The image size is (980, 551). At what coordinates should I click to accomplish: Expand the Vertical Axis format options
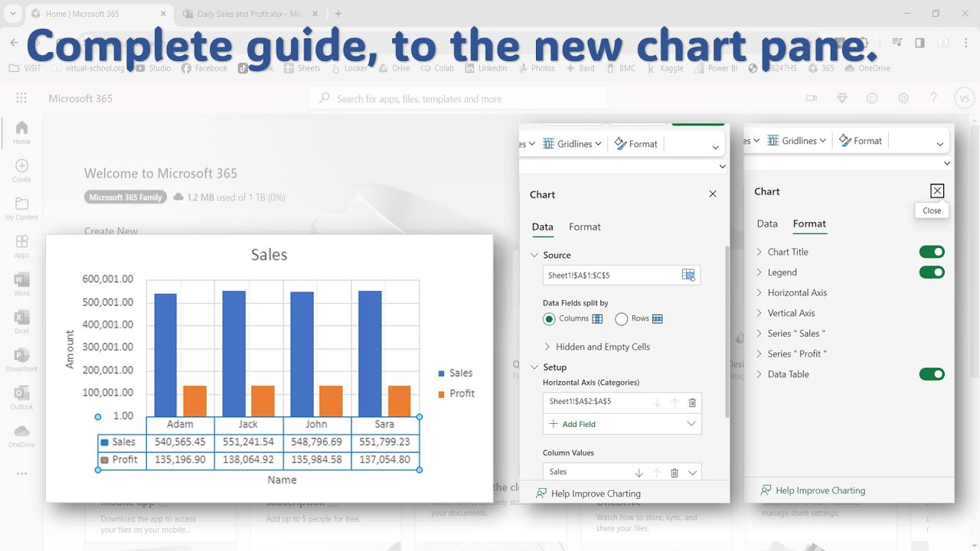point(759,313)
